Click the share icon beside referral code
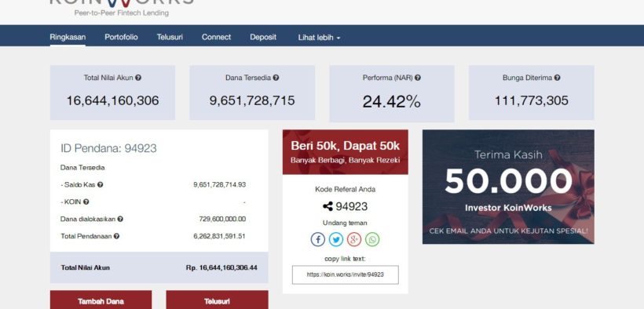Image resolution: width=644 pixels, height=309 pixels. click(327, 206)
